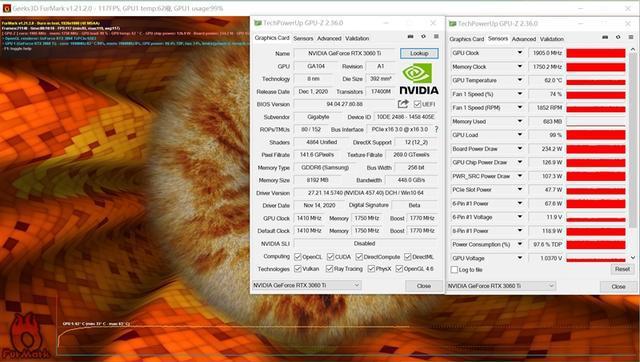The image size is (640, 362).
Task: Click GPU-Z icon in right window title bar
Action: click(x=452, y=24)
